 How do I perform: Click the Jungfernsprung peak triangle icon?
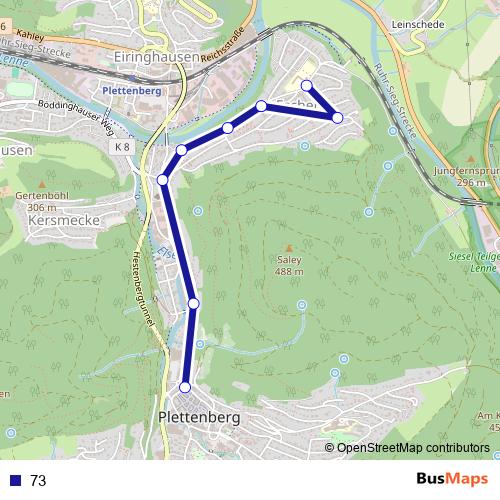(x=471, y=159)
